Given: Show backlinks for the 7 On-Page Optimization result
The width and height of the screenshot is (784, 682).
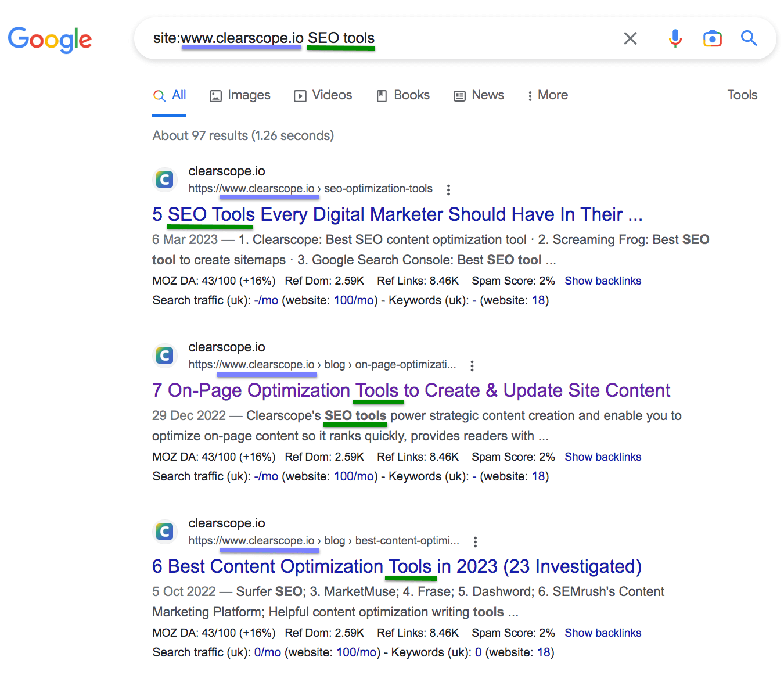Looking at the screenshot, I should (603, 457).
